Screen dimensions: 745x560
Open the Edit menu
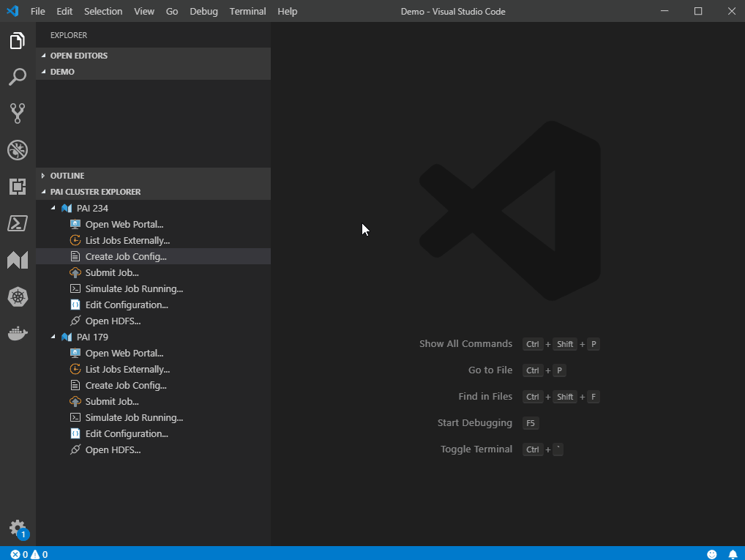[x=64, y=12]
